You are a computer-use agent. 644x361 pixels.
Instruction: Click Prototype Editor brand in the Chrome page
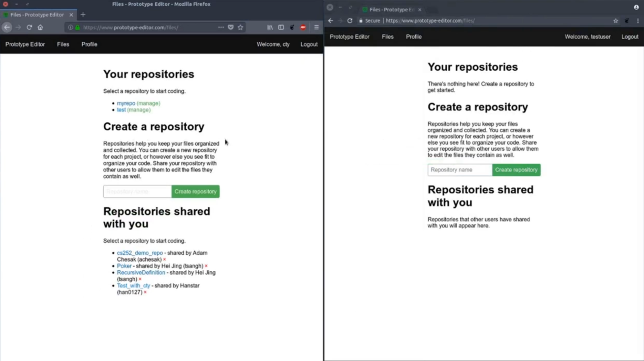coord(350,37)
